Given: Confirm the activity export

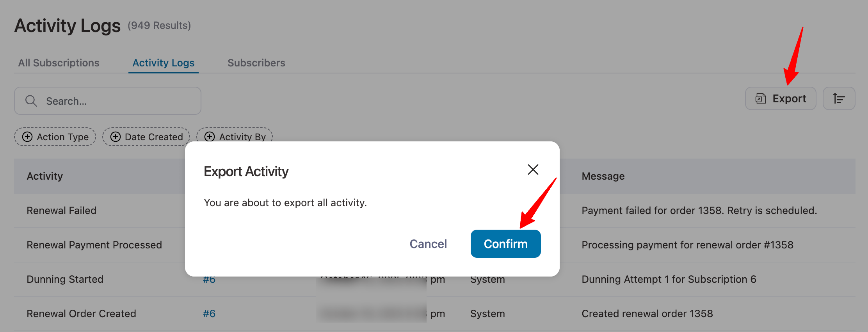Looking at the screenshot, I should (x=505, y=243).
